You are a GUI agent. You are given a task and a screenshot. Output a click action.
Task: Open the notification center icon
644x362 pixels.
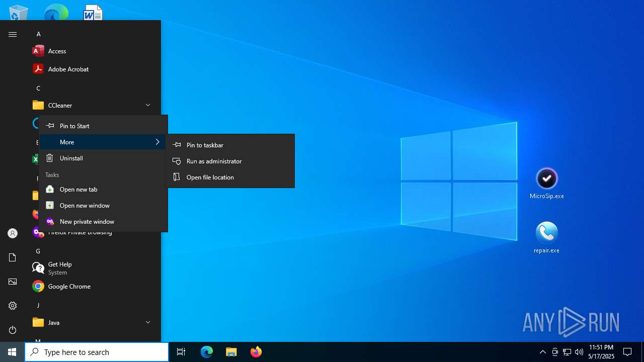[x=627, y=352]
